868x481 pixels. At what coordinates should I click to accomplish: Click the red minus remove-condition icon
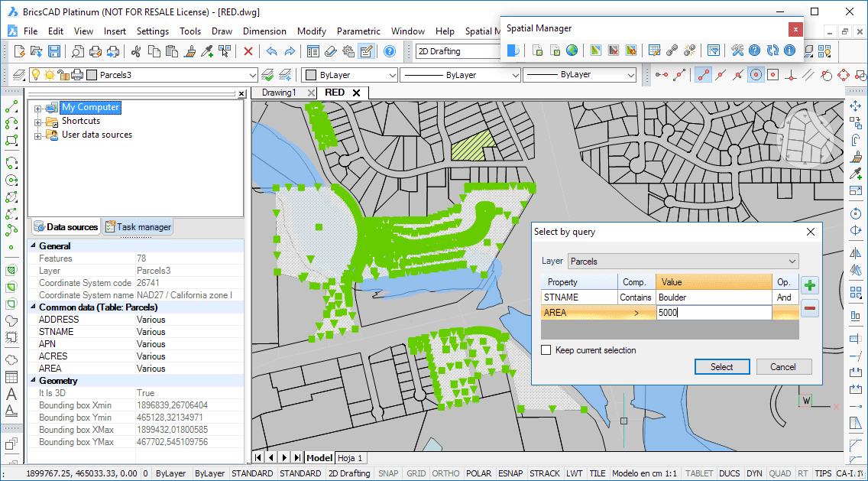[810, 307]
